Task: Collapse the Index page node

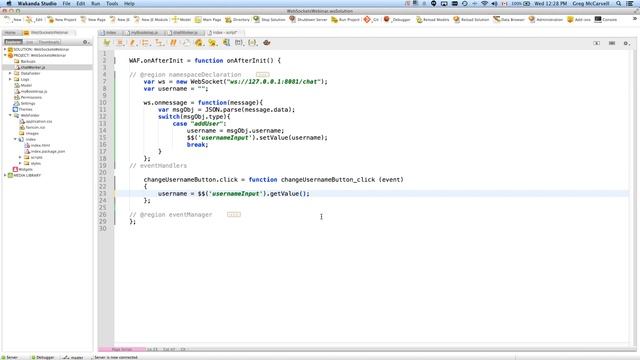Action: [16, 139]
